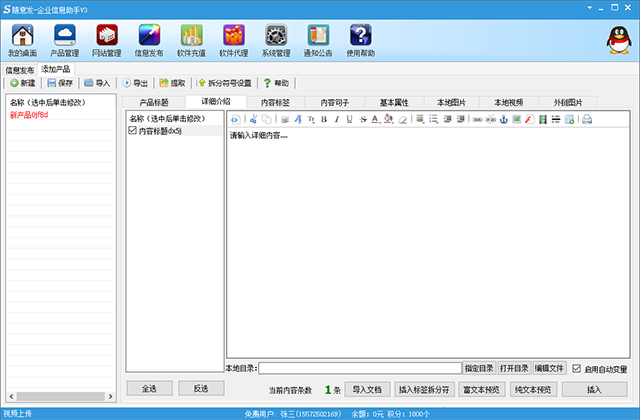
Task: Click 纯文本预览 button
Action: [x=533, y=389]
